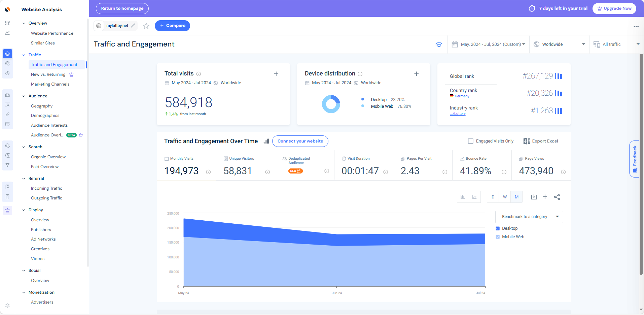644x315 pixels.
Task: Collapse the Audience section
Action: click(x=24, y=96)
